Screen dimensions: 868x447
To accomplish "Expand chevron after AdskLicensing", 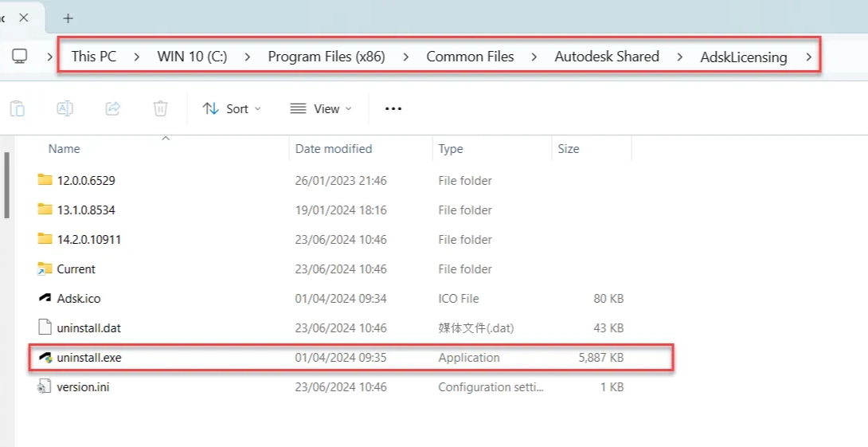I will tap(809, 57).
